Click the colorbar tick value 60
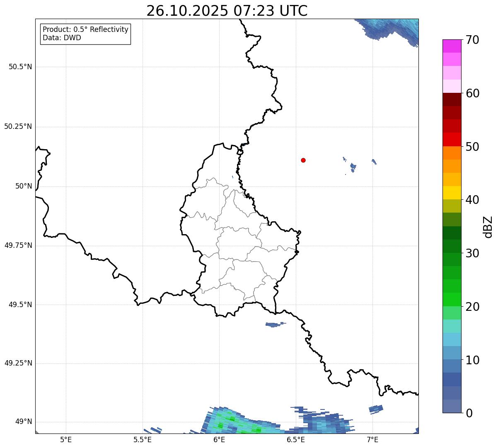Screen dimensions: 498x448 (x=472, y=93)
